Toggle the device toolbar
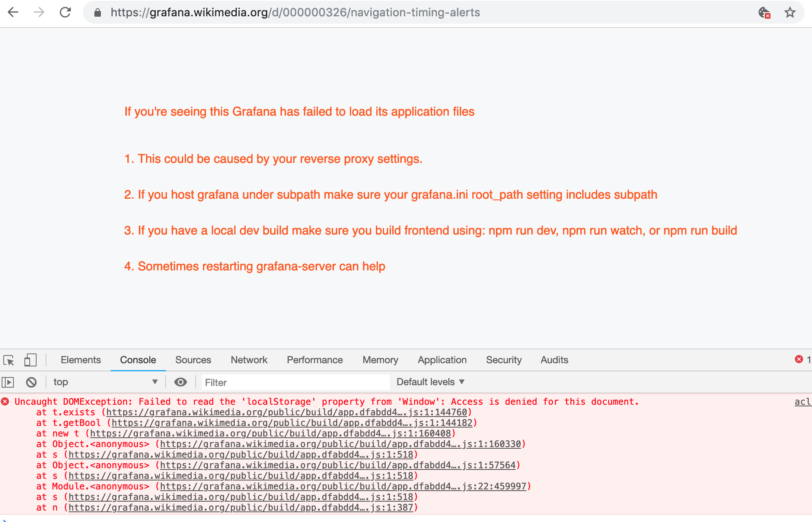 coord(30,360)
